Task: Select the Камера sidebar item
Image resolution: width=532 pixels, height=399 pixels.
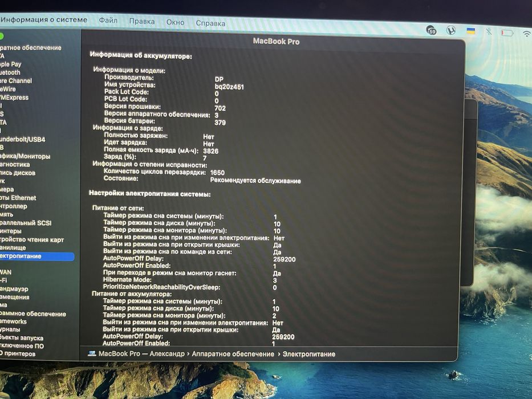Action: click(7, 189)
